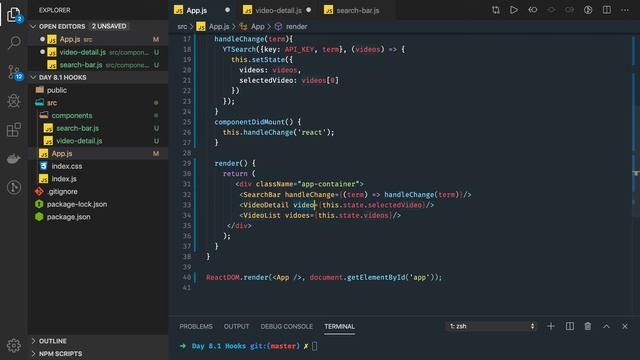640x360 pixels.
Task: Click the Run code play icon
Action: (514, 10)
